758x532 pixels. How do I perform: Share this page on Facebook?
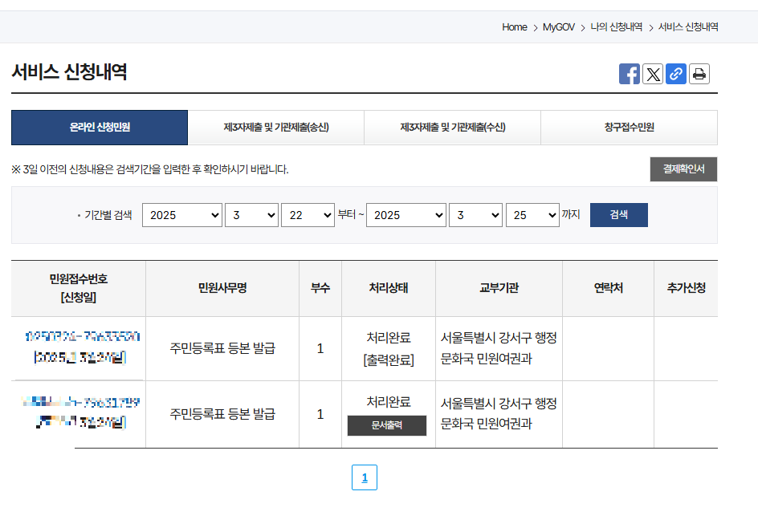click(x=630, y=74)
